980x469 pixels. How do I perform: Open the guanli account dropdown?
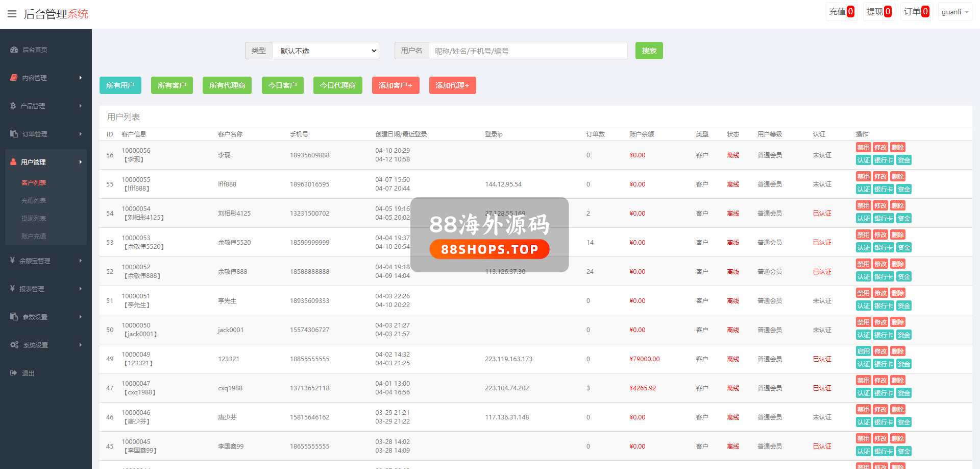click(x=954, y=12)
